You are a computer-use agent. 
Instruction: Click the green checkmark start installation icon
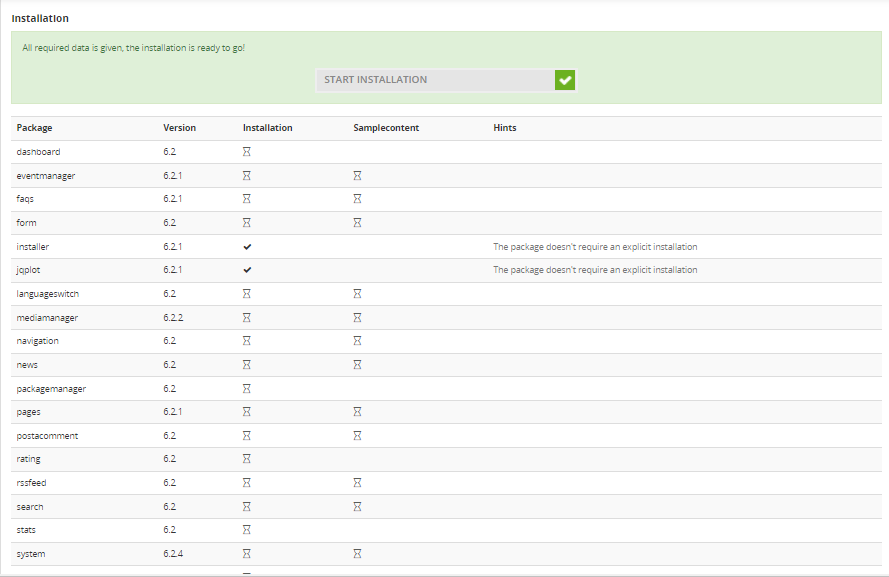pos(565,80)
